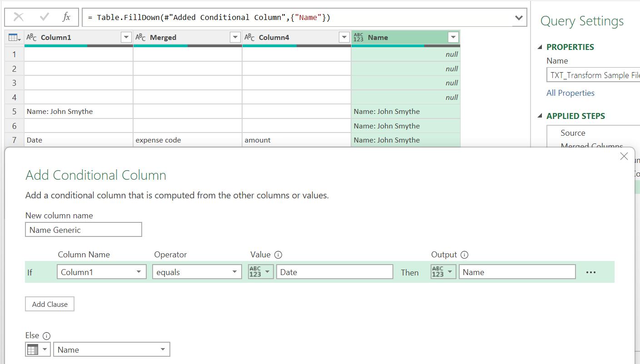Open the Column1 filter dropdown

pos(126,37)
